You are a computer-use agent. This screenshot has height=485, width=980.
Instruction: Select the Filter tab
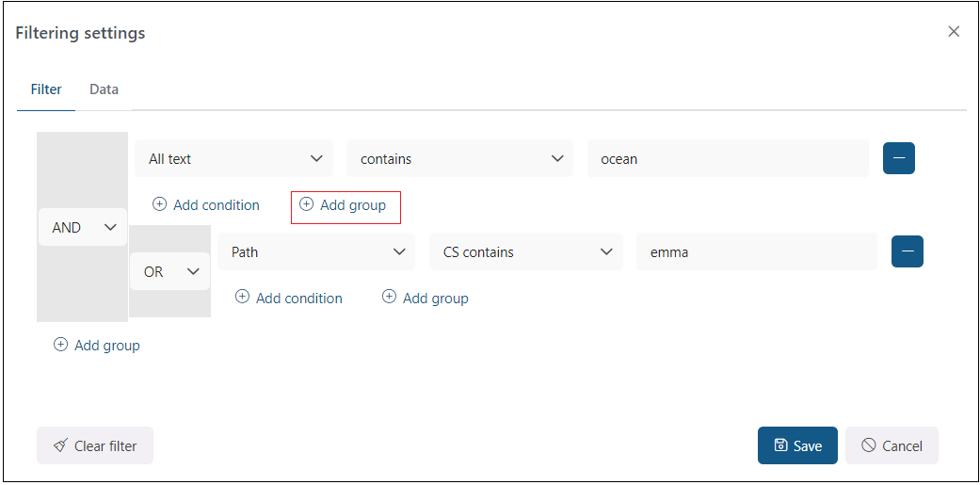click(x=46, y=89)
